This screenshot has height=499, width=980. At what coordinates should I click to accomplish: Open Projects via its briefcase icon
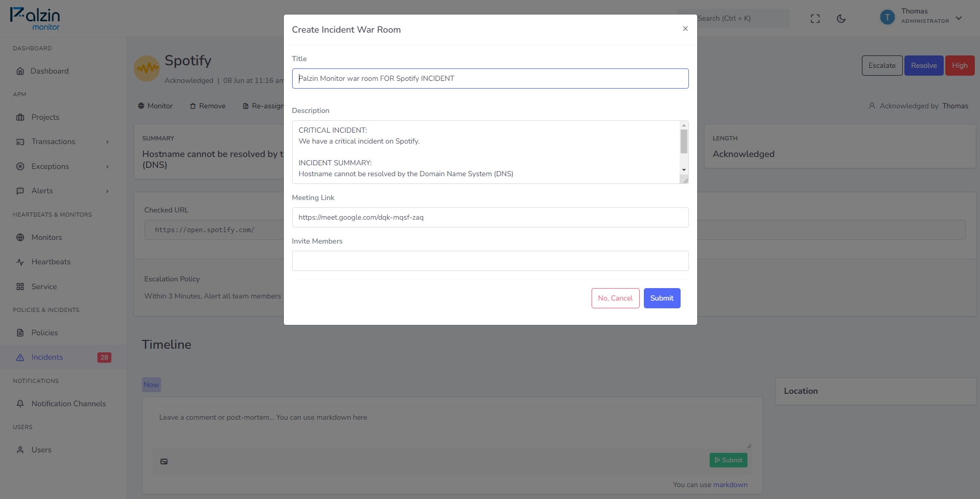pyautogui.click(x=20, y=117)
